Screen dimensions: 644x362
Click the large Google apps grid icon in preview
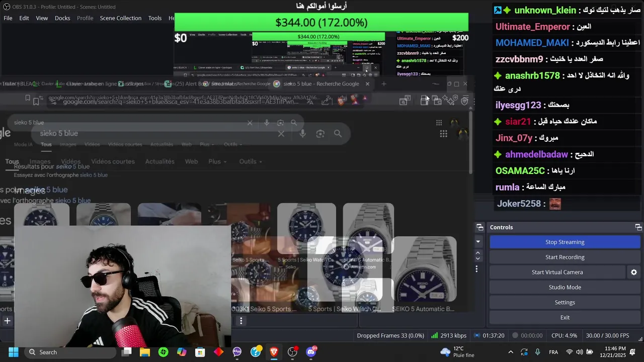[x=443, y=134]
